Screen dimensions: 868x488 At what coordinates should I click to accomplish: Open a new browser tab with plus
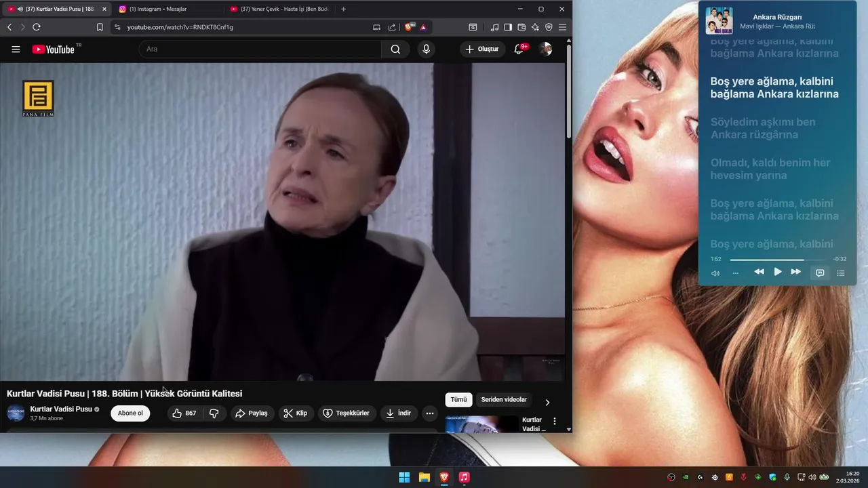click(x=343, y=9)
